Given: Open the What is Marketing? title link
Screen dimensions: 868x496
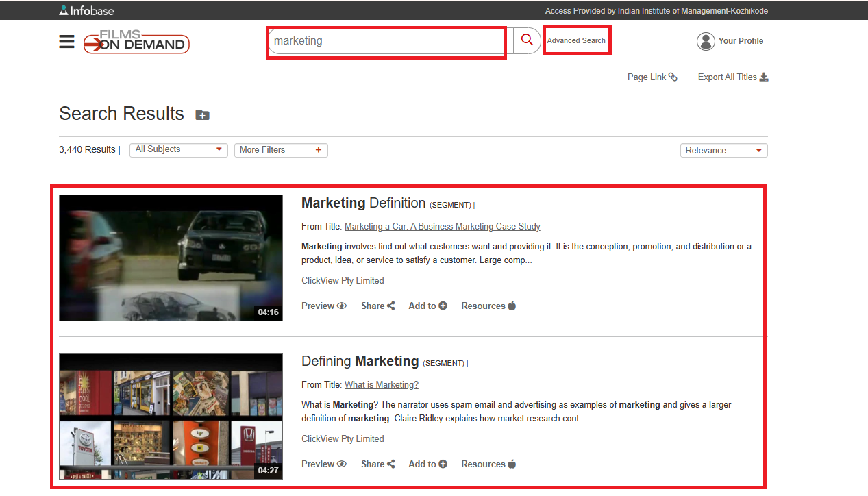Looking at the screenshot, I should (x=381, y=385).
